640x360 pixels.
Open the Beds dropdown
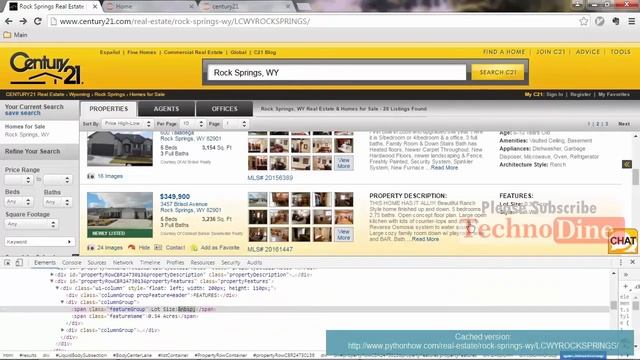click(x=18, y=202)
